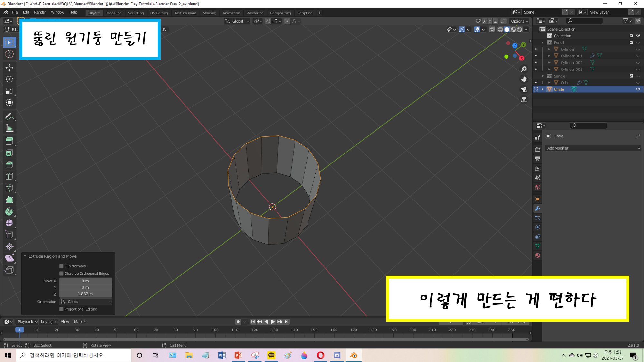
Task: Click the Move Z value field
Action: 85,294
